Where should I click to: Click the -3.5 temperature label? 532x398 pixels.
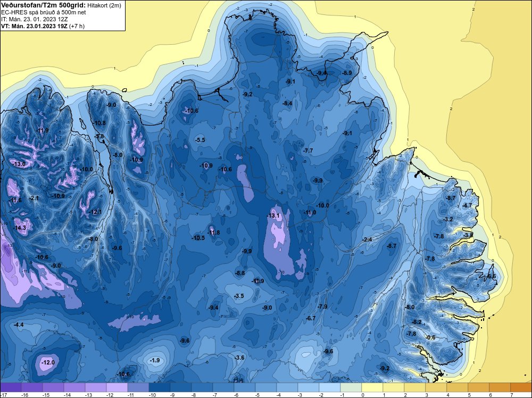[239, 296]
